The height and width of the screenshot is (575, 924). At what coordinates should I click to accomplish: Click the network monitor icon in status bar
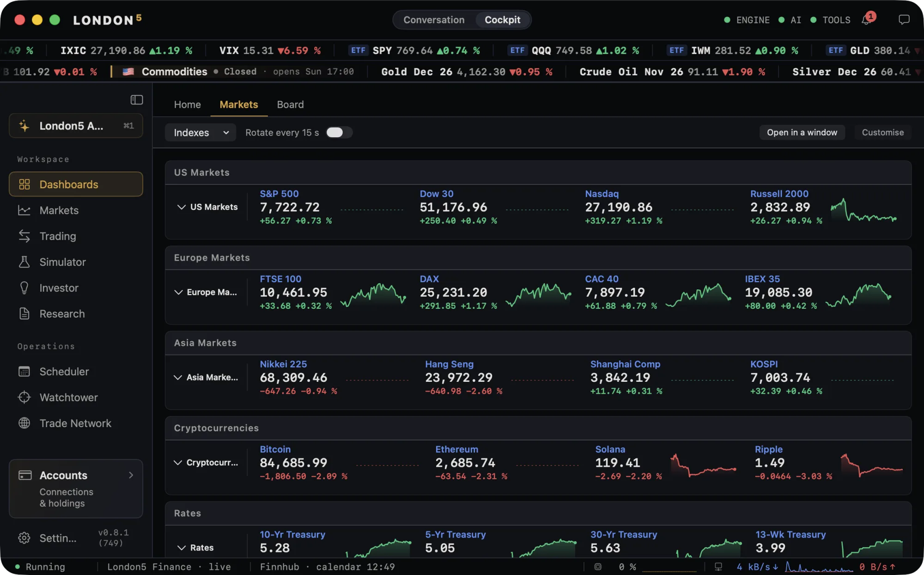(718, 567)
